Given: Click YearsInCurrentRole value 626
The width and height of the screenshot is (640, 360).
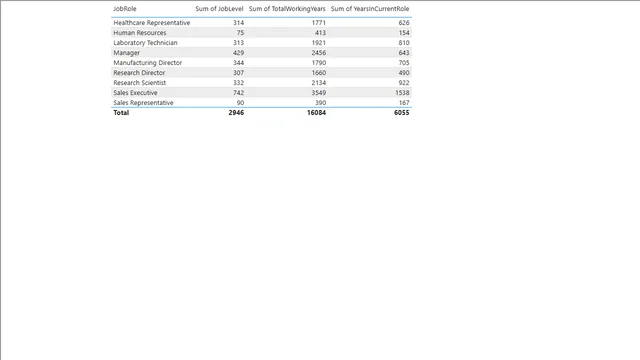Looking at the screenshot, I should [404, 23].
